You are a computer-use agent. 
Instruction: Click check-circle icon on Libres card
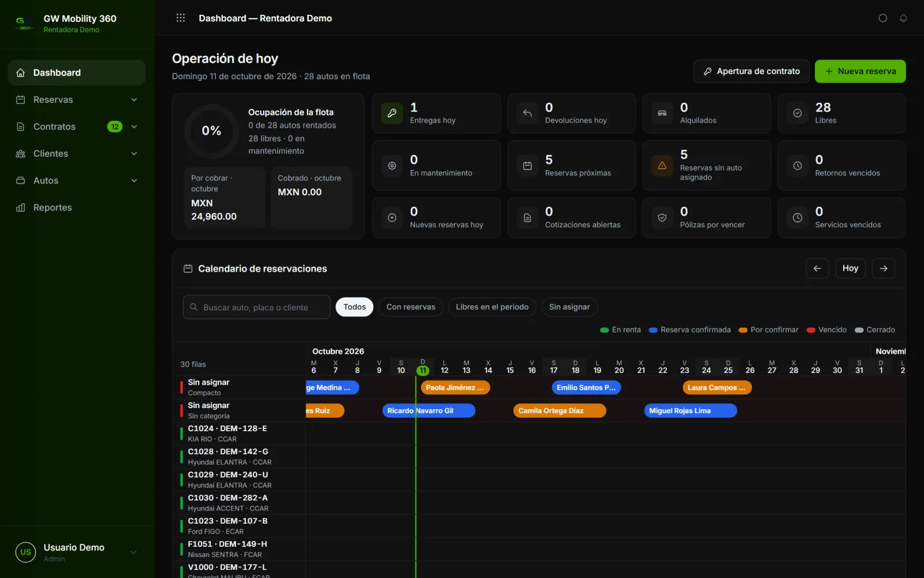[798, 113]
